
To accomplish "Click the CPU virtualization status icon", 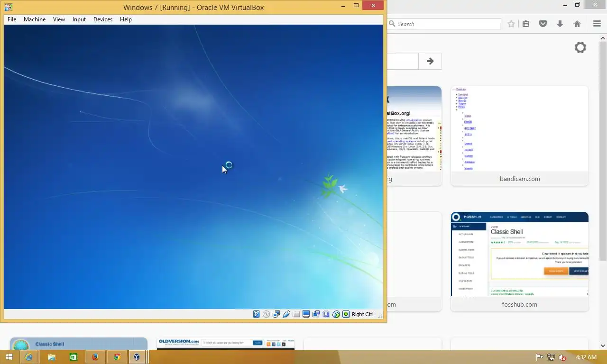I will tap(326, 314).
